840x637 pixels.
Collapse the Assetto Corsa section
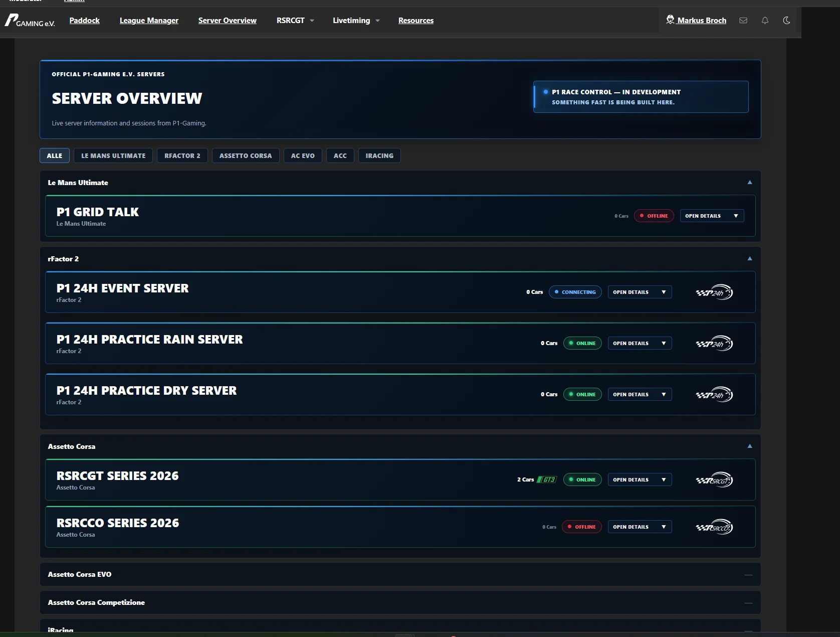(x=750, y=446)
